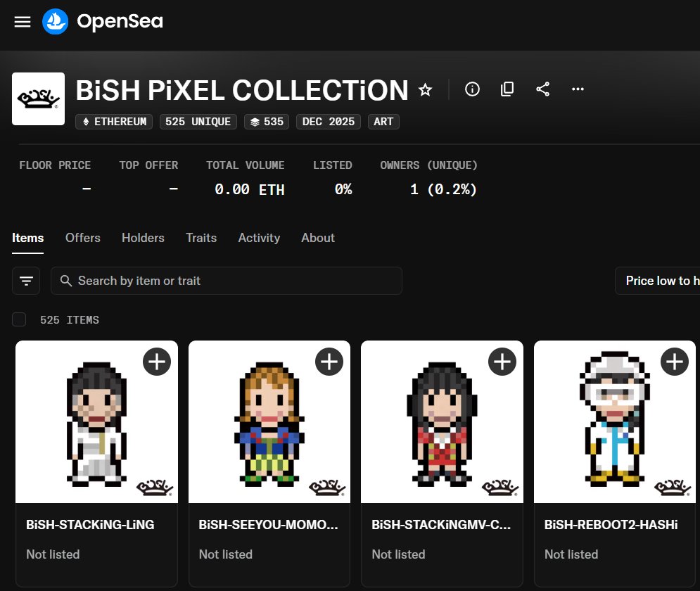Open the BiSH-SEEYOU-MOMO pixel art image

[269, 422]
